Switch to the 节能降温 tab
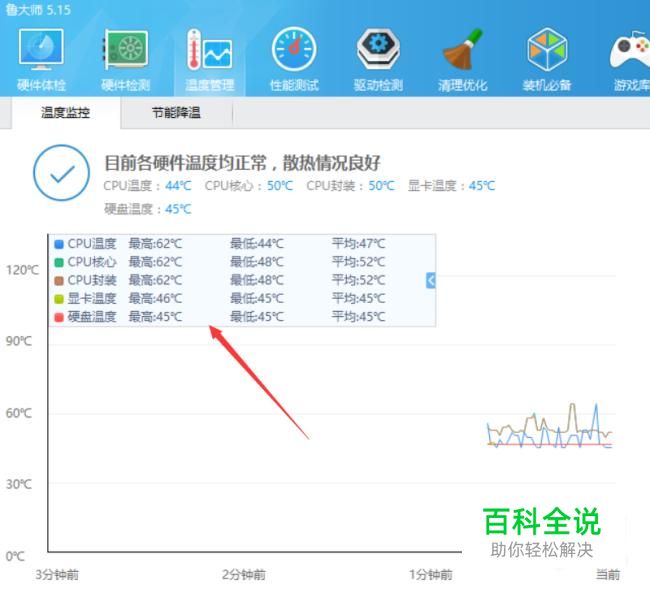 pos(176,112)
